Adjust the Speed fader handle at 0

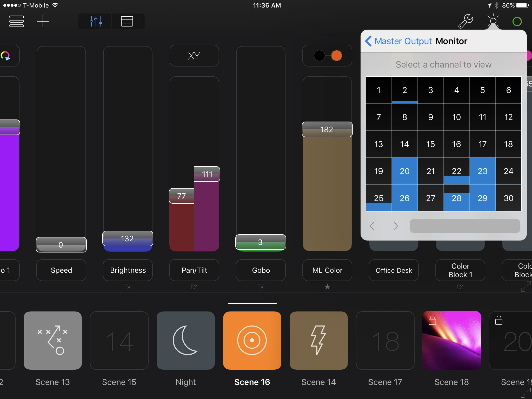(x=61, y=245)
